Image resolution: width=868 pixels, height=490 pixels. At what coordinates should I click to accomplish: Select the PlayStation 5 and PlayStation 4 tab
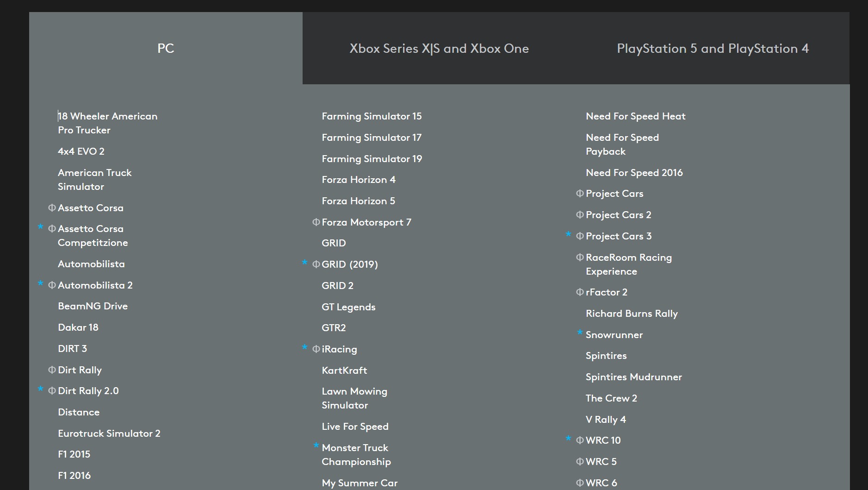[713, 48]
